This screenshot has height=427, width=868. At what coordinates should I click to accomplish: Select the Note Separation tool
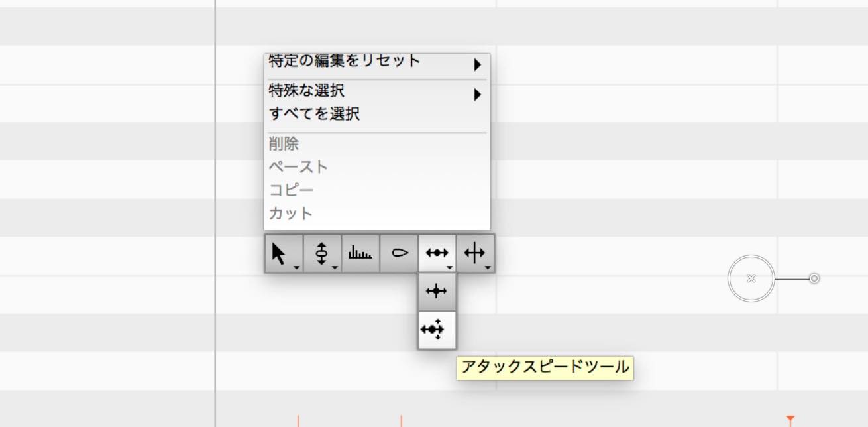tap(475, 253)
